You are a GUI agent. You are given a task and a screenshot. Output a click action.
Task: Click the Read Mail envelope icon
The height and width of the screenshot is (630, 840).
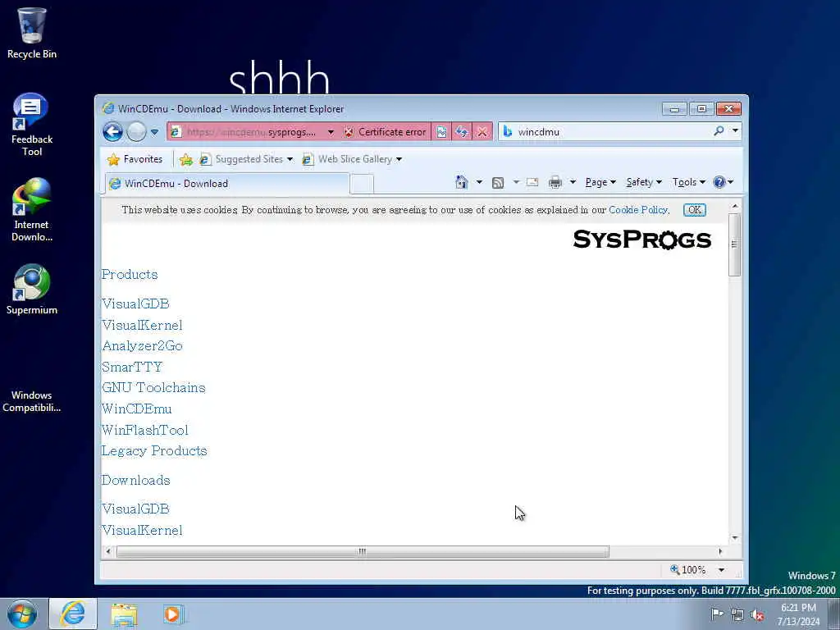(x=532, y=182)
